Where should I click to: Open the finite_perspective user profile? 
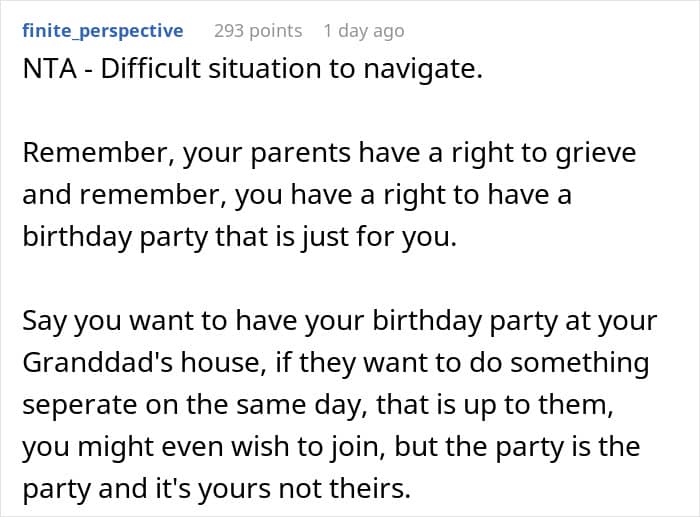[103, 31]
